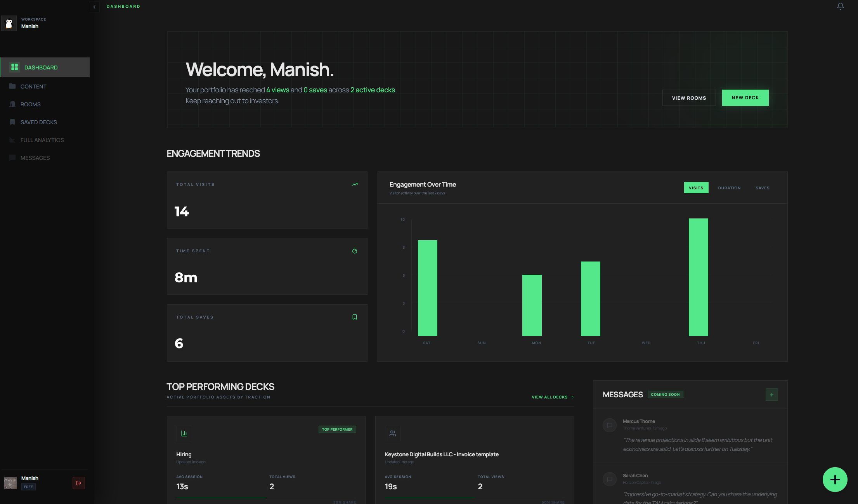
Task: Click the plus button in Messages panel
Action: tap(771, 395)
